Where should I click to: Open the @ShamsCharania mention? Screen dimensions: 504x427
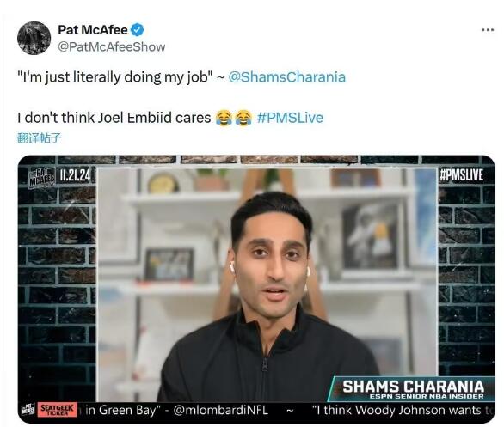286,77
